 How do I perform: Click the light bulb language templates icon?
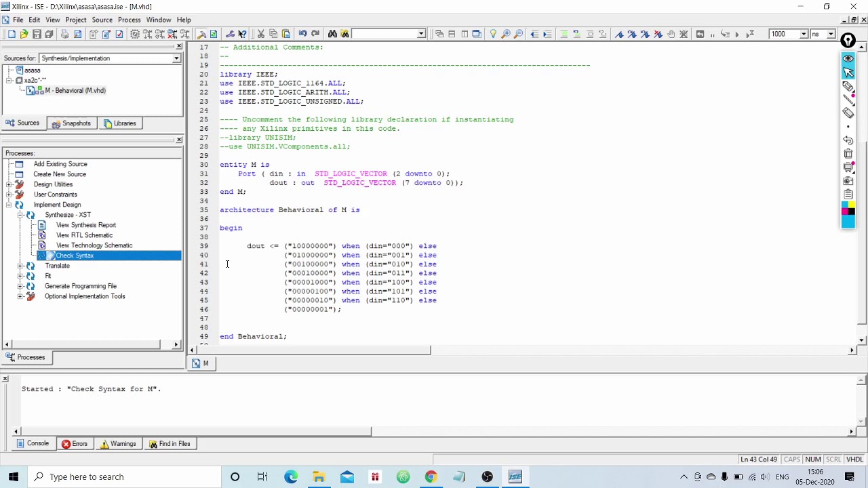(493, 34)
